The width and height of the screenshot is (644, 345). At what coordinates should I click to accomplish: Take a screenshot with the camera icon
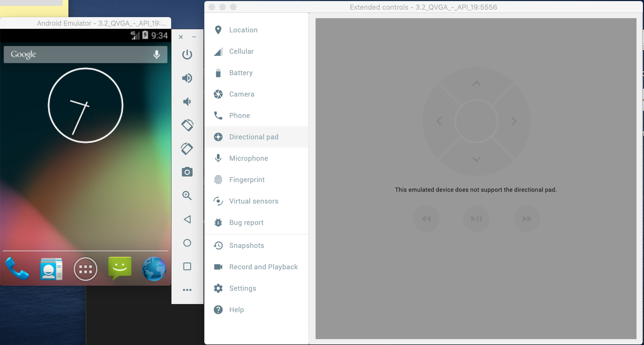(187, 172)
